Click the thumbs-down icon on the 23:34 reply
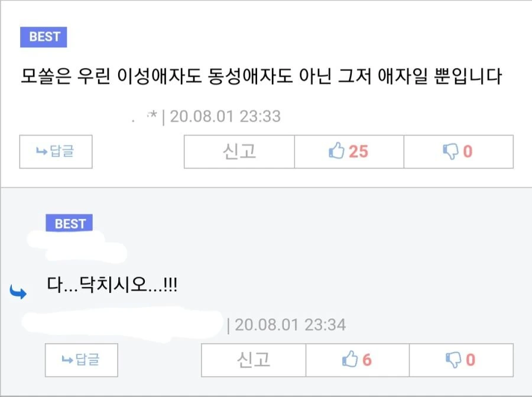Viewport: 532px width, 397px height. (x=453, y=360)
